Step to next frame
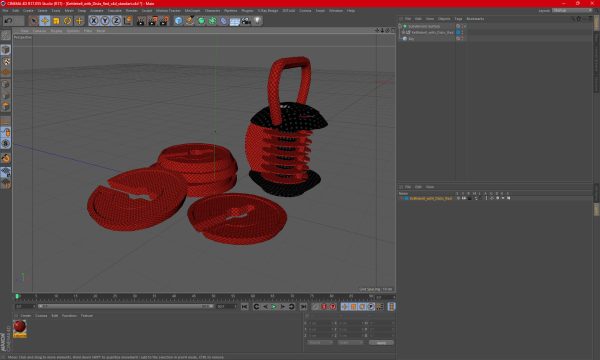Screen dimensions: 600x360 coord(283,307)
